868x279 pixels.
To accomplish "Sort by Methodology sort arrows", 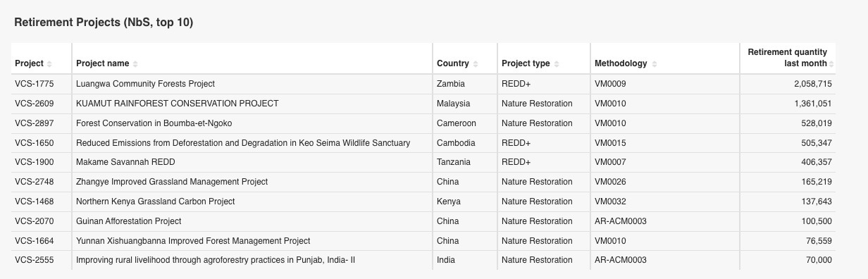I will click(x=654, y=64).
